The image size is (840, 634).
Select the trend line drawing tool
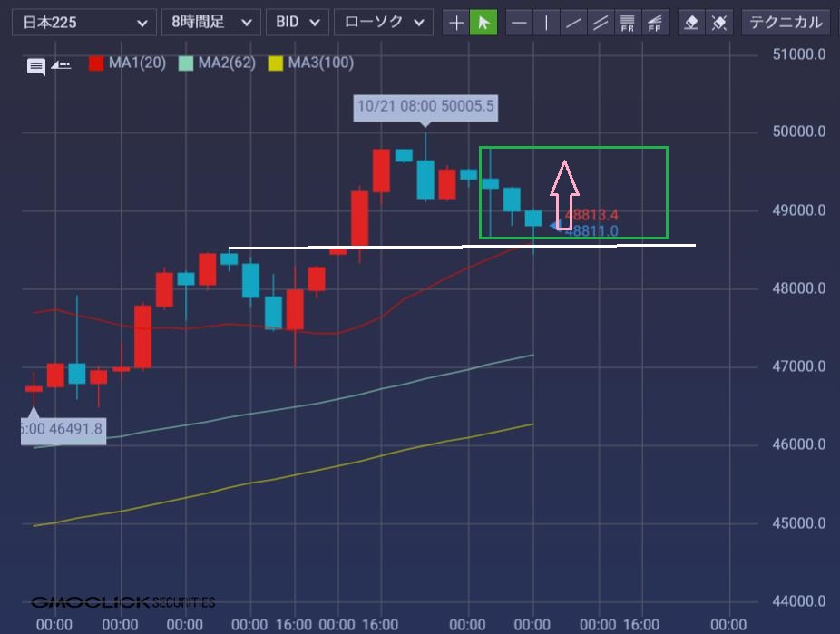point(572,23)
